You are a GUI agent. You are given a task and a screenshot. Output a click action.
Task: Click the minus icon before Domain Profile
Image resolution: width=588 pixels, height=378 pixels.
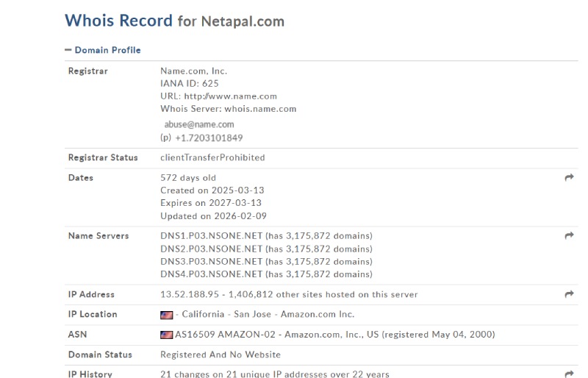point(68,50)
